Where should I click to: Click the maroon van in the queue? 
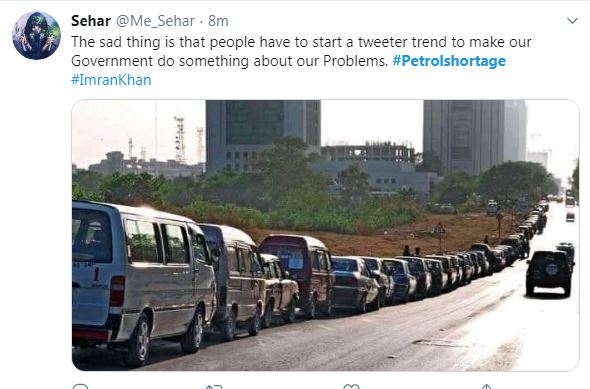[297, 273]
